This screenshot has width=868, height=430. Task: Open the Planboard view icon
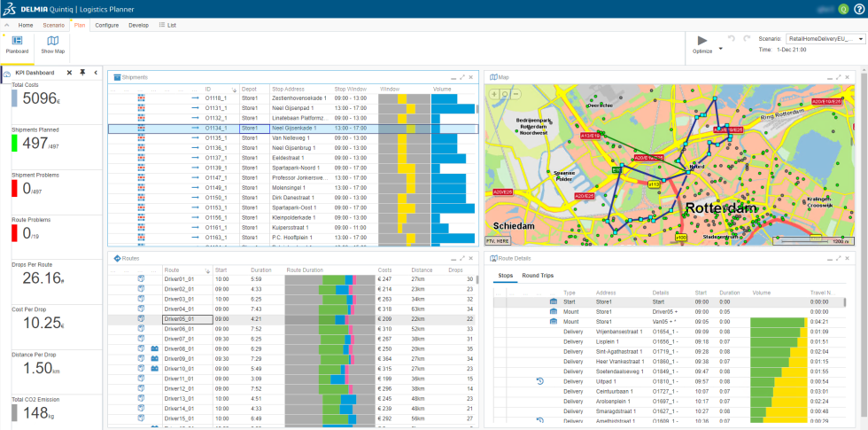point(17,41)
